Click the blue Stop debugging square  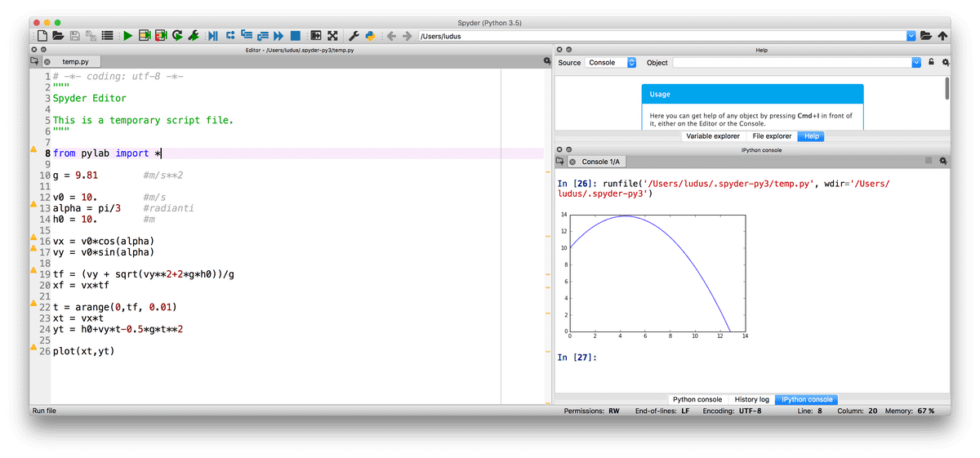(295, 36)
